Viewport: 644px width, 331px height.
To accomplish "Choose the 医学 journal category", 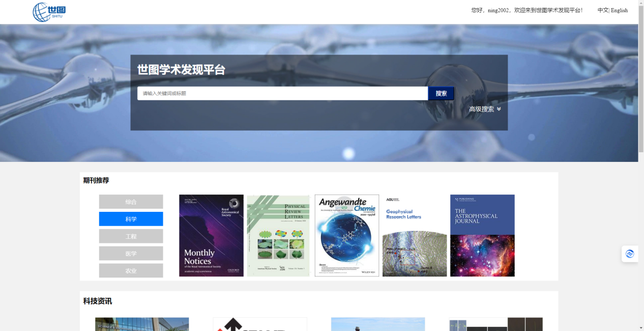I will coord(131,254).
